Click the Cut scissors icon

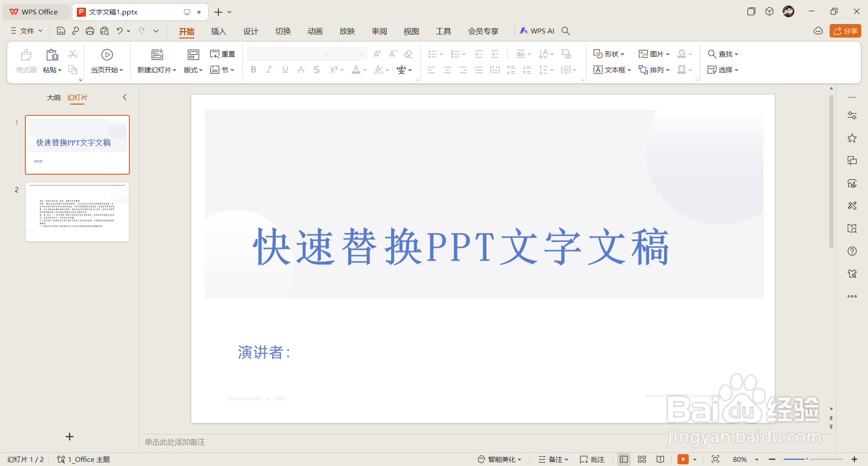(73, 54)
